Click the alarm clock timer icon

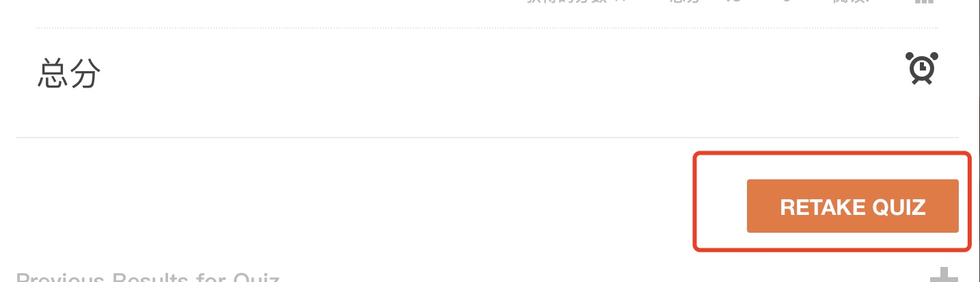click(922, 68)
